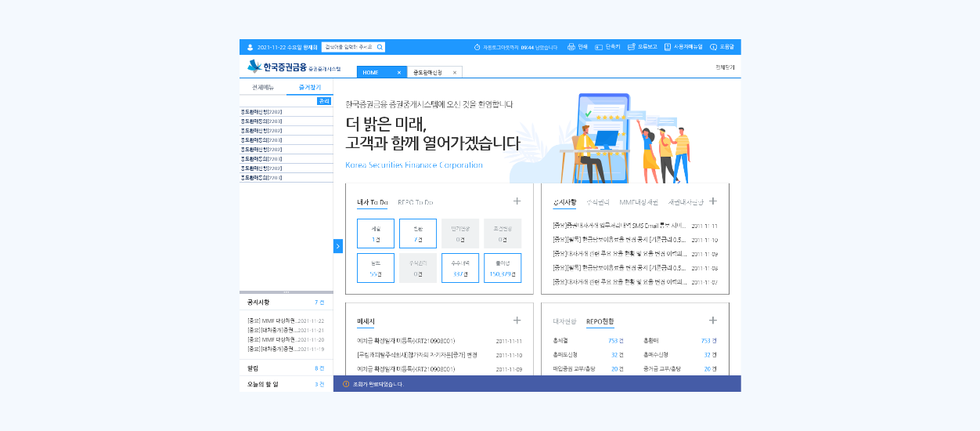980x431 pixels.
Task: Open the 도움말 help icon
Action: click(713, 47)
